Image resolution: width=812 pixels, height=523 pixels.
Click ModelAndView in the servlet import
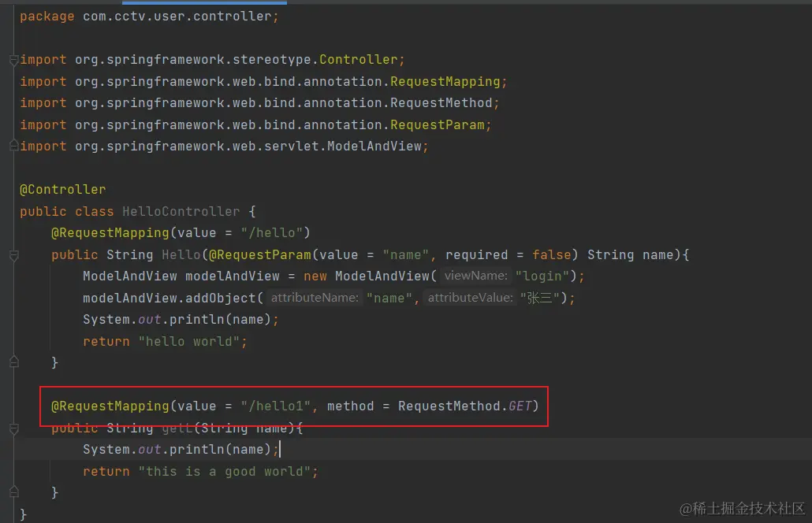coord(374,147)
